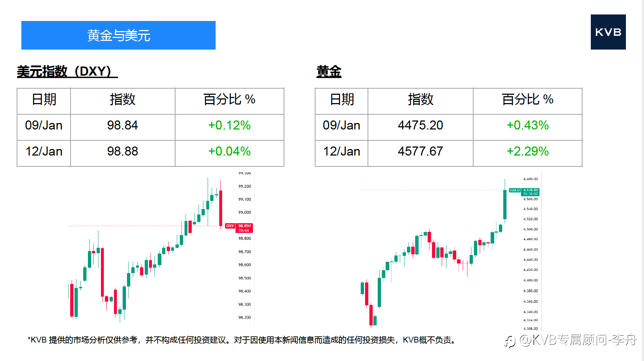Viewport: 644px width, 361px height.
Task: Click the +2.29% gold percentage cell
Action: point(528,152)
